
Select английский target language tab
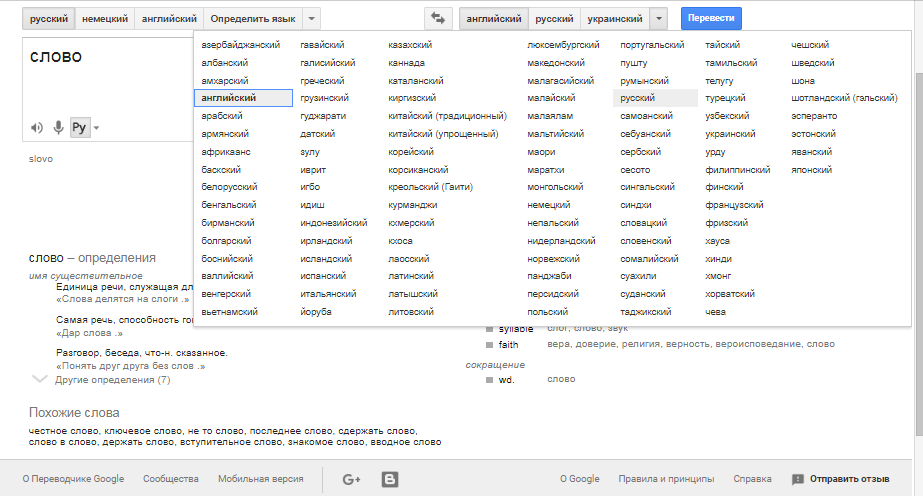click(494, 19)
